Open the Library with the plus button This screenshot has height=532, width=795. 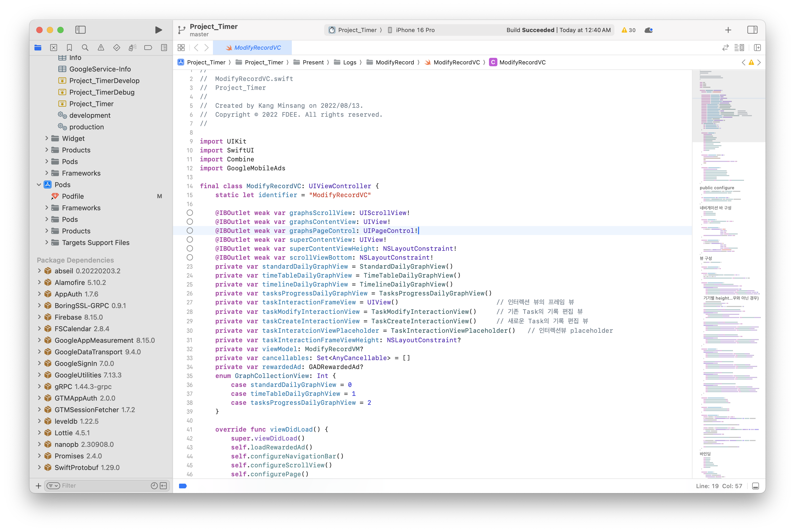pos(728,30)
